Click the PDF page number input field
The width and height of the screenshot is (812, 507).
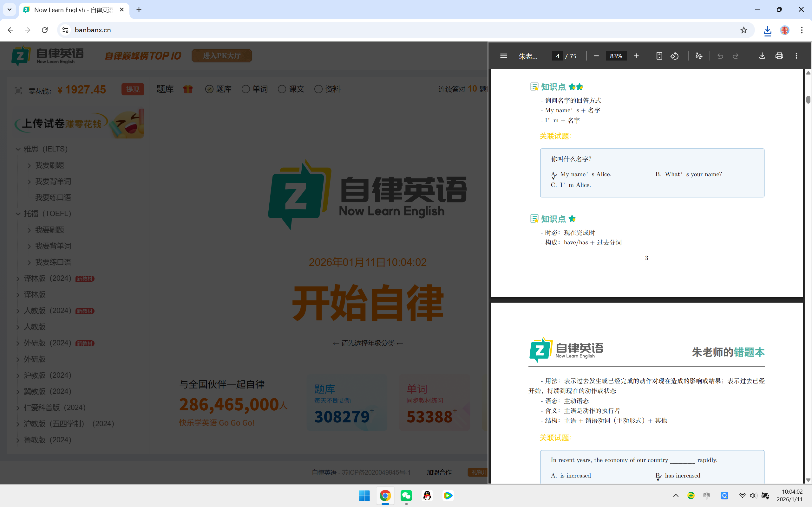click(557, 56)
